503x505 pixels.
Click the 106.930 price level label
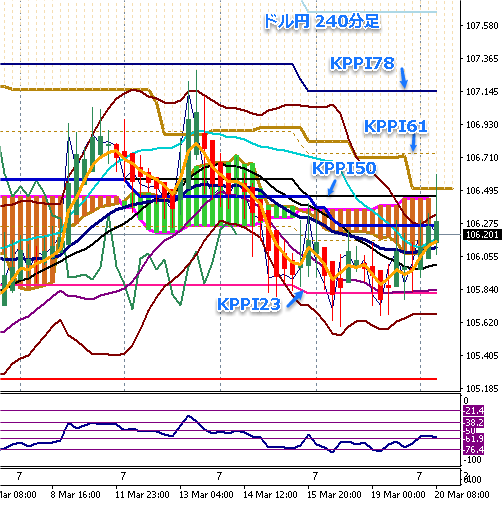tap(482, 125)
